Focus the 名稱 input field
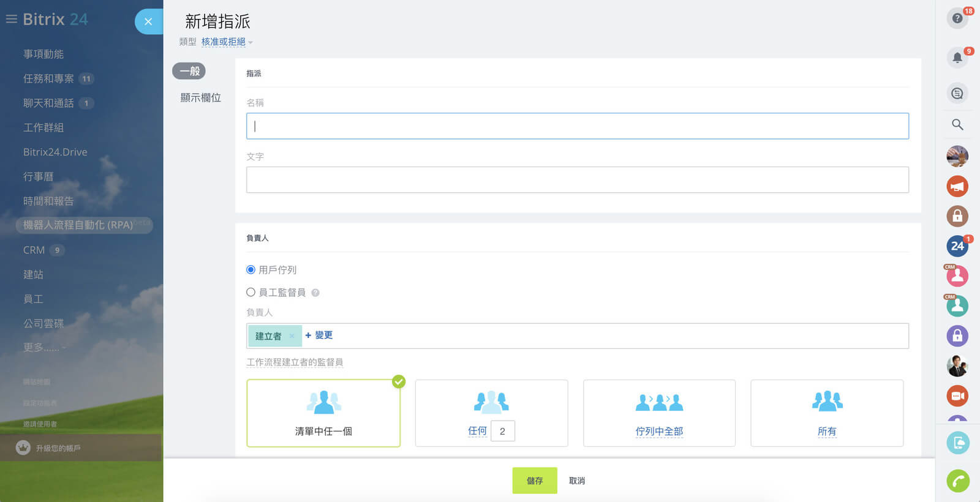The image size is (980, 502). [x=578, y=126]
